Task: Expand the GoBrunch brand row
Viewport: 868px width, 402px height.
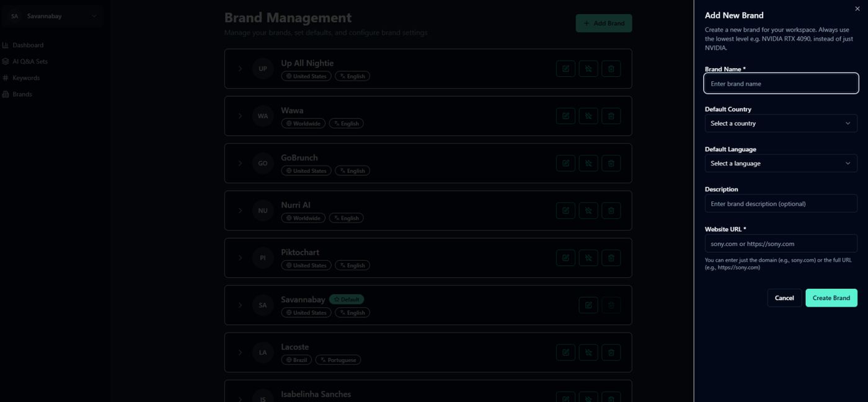Action: (x=241, y=164)
